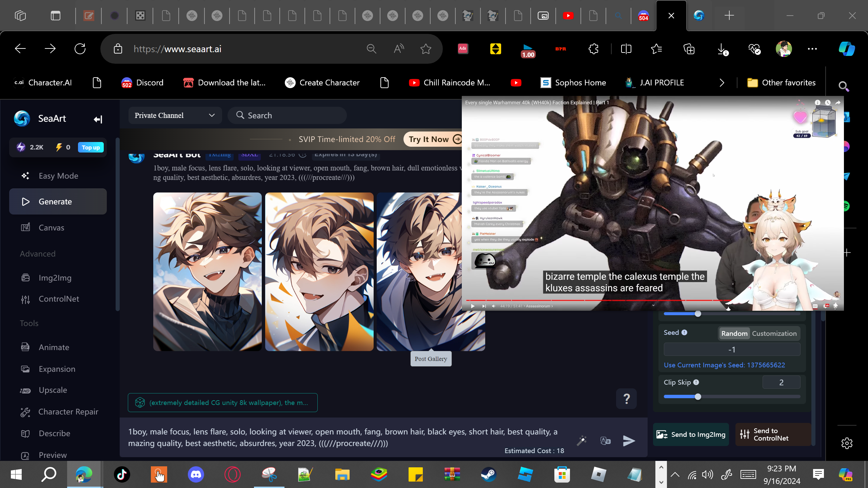Open the Expansion tool
Image resolution: width=868 pixels, height=488 pixels.
(58, 369)
